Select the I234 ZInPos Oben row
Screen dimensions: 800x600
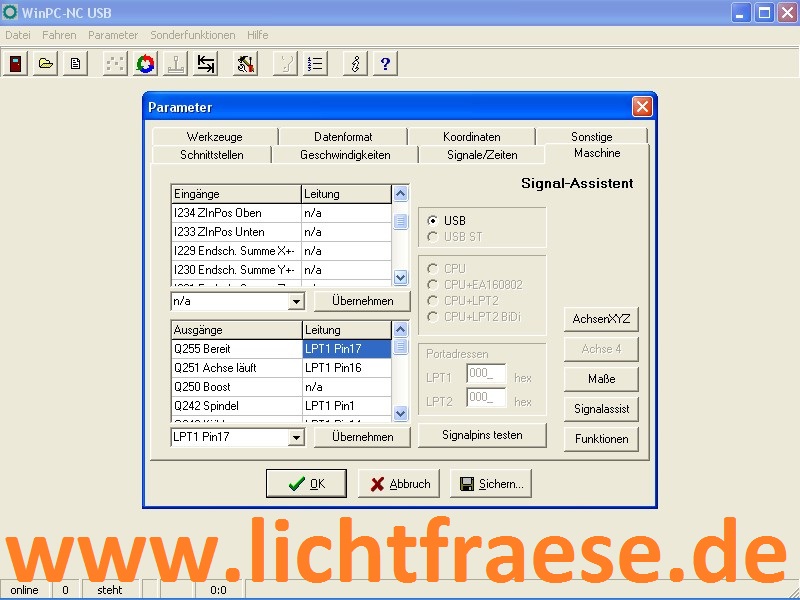282,213
